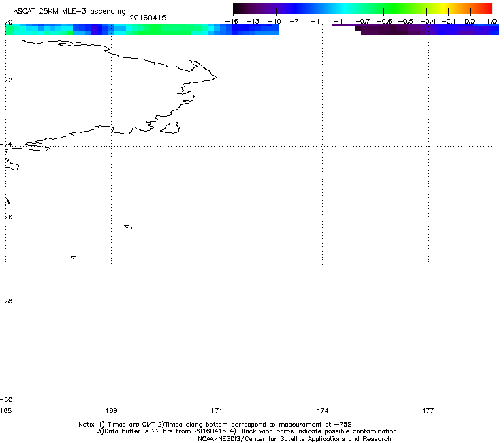Click the '-16' color scale label
This screenshot has width=504, height=443.
click(232, 22)
